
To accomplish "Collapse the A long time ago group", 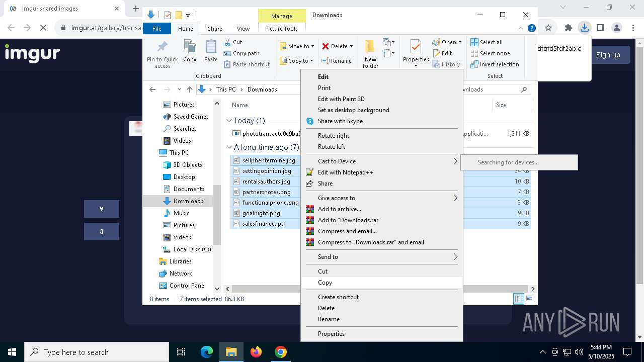I will tap(229, 147).
